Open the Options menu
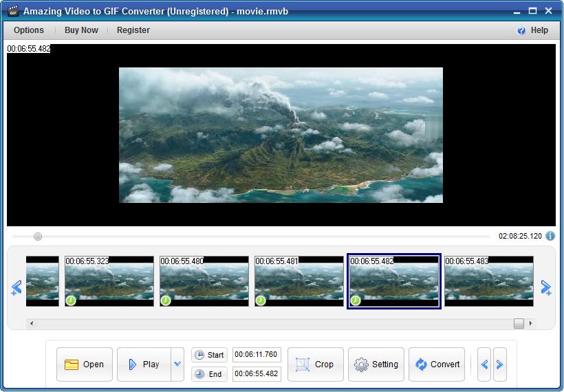Image resolution: width=564 pixels, height=392 pixels. point(29,30)
